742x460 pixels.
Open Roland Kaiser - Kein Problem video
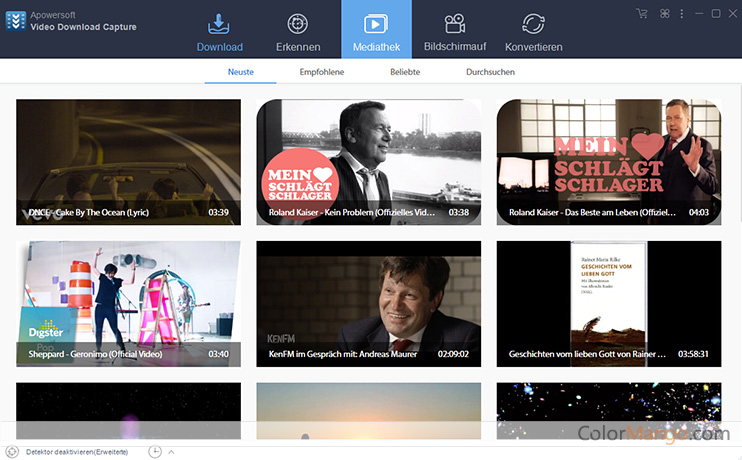point(369,162)
